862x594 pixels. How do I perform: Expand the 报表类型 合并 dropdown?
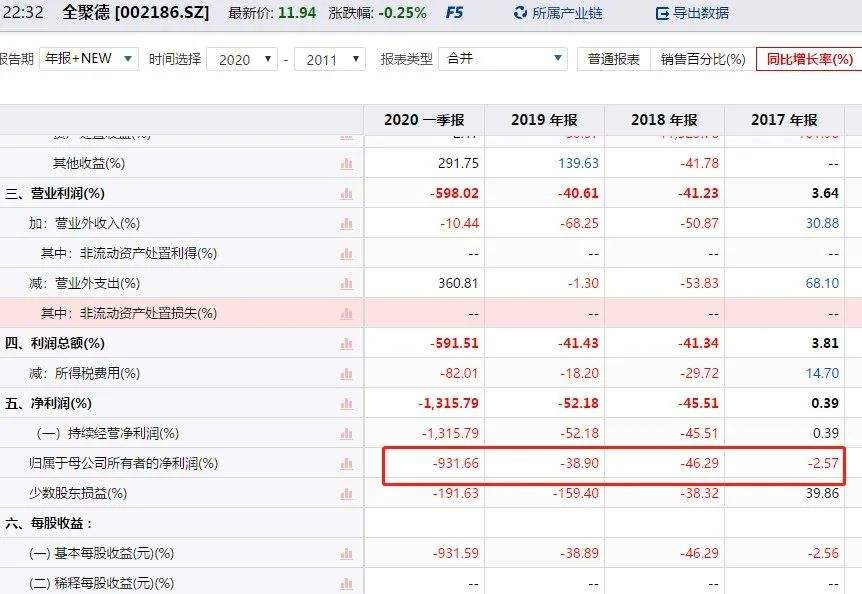502,59
